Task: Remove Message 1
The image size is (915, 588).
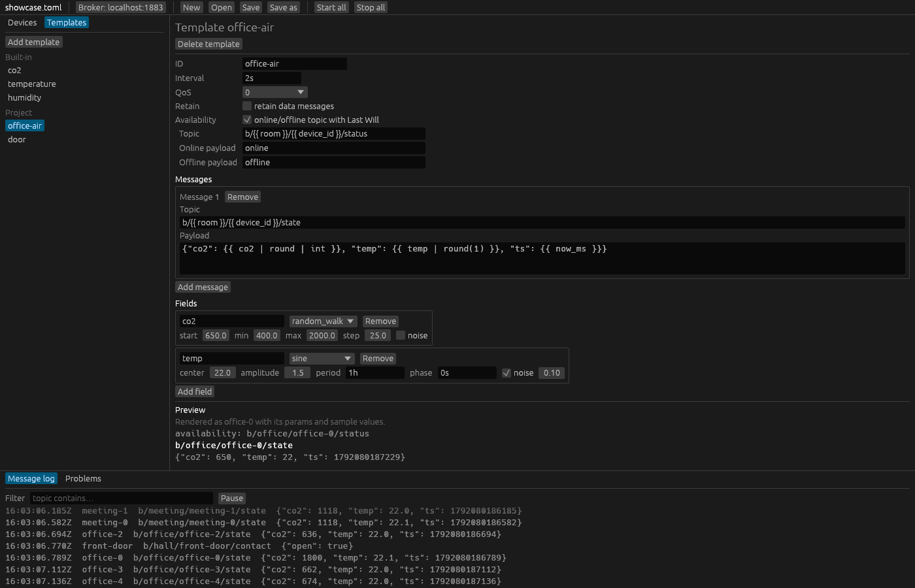Action: click(243, 197)
